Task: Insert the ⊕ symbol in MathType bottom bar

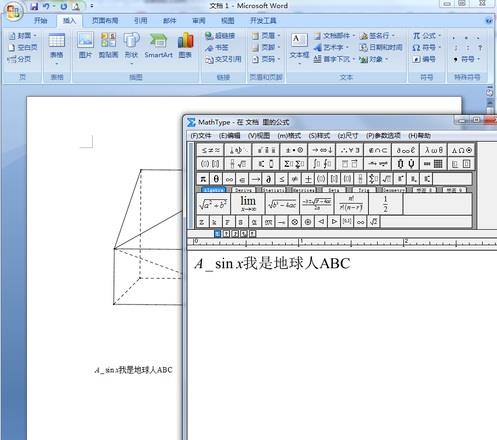Action: click(x=308, y=222)
